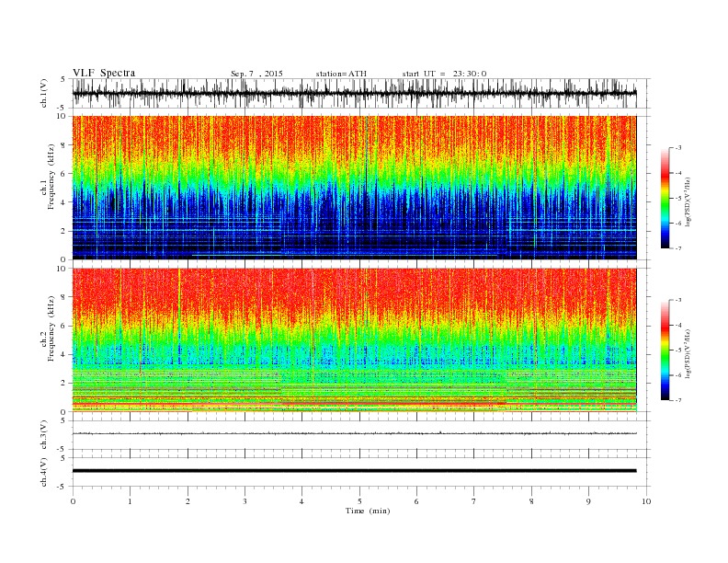Click the "-5" volt tick on ch.4 waveform axis
The height and width of the screenshot is (563, 728).
pos(63,487)
